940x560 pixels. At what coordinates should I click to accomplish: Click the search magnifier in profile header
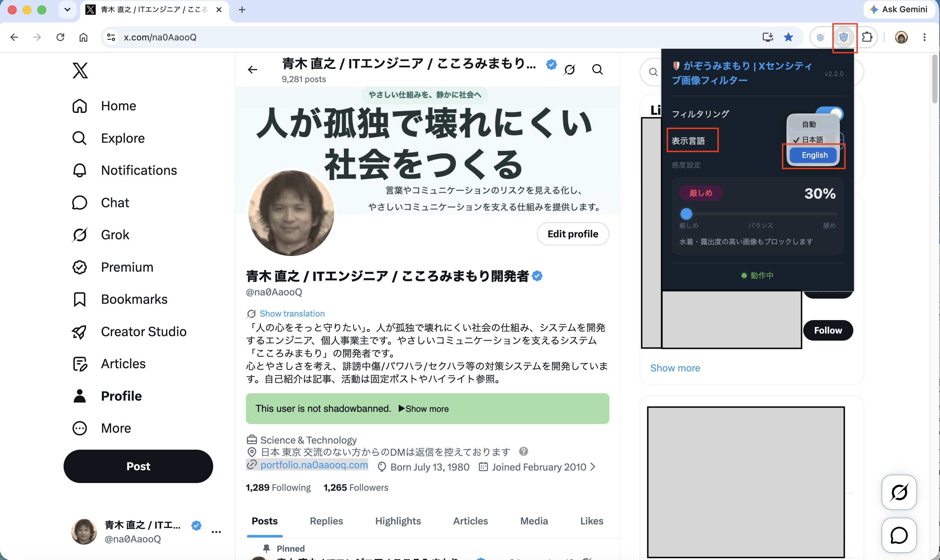(597, 69)
